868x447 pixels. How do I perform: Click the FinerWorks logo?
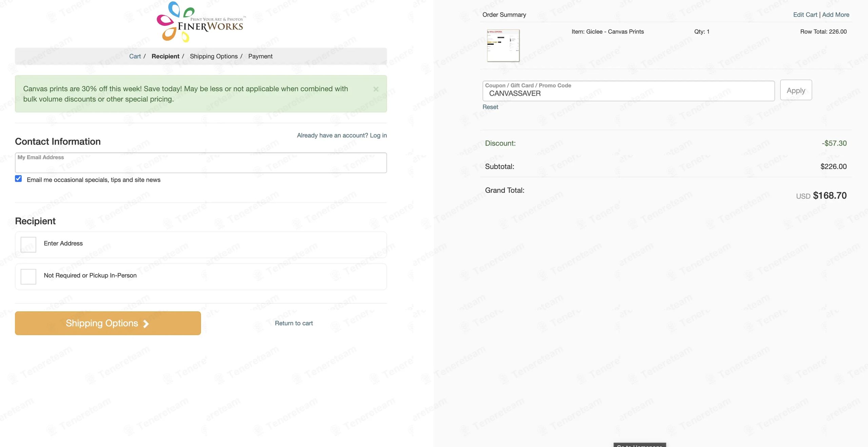[201, 22]
